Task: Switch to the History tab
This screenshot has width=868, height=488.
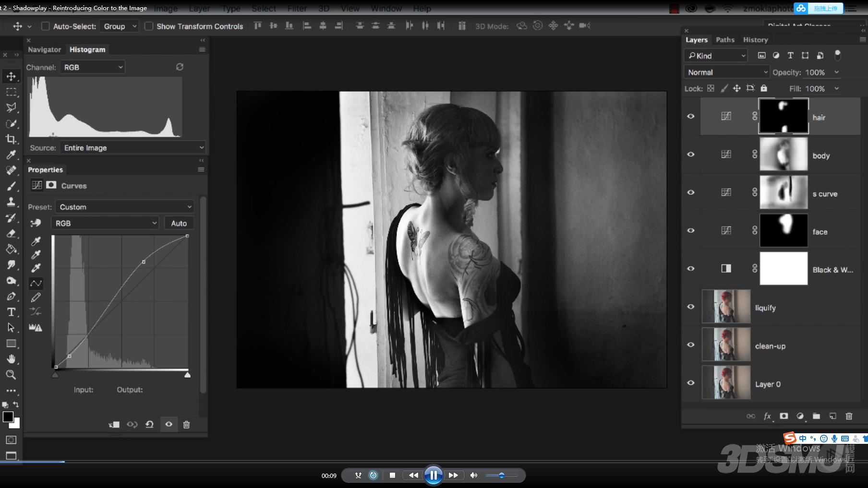Action: (756, 40)
